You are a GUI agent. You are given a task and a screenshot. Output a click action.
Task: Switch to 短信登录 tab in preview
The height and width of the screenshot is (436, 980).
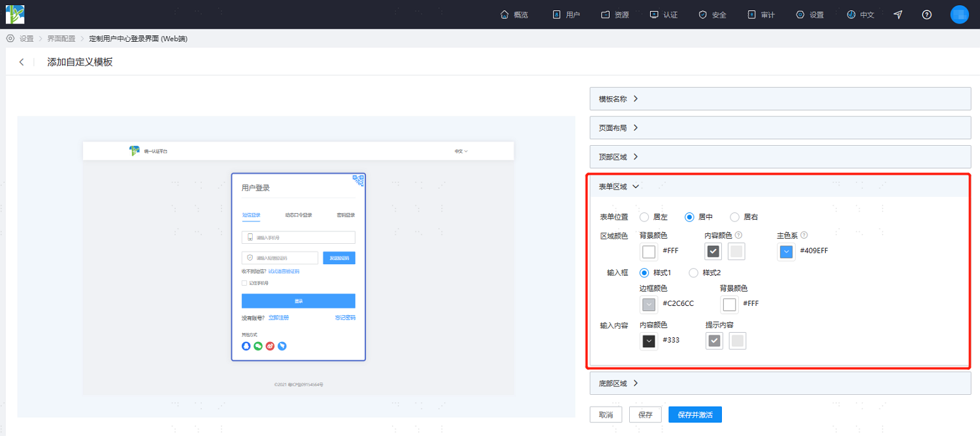point(251,215)
